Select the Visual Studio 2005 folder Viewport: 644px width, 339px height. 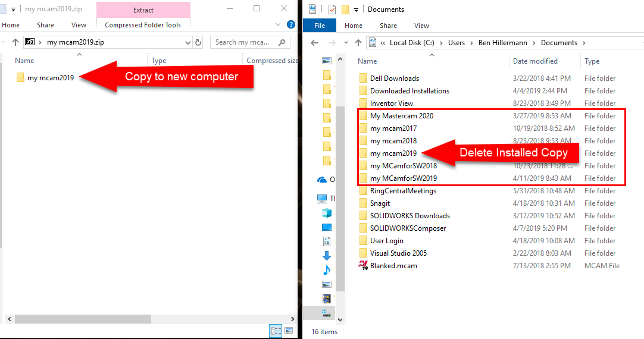tap(398, 253)
